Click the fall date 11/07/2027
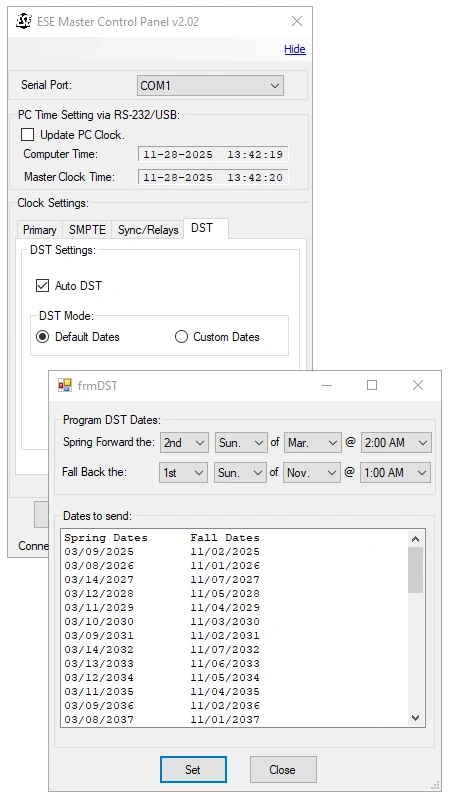455x793 pixels. coord(225,580)
